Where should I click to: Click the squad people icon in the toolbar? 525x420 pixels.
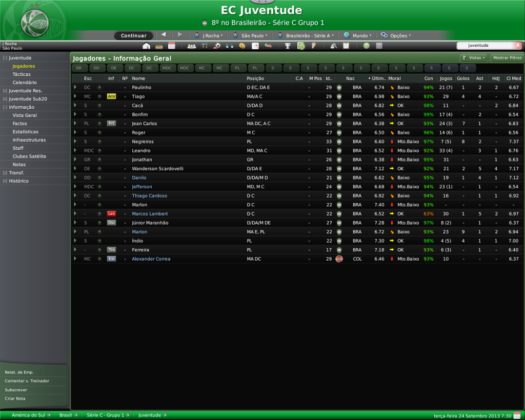click(192, 46)
